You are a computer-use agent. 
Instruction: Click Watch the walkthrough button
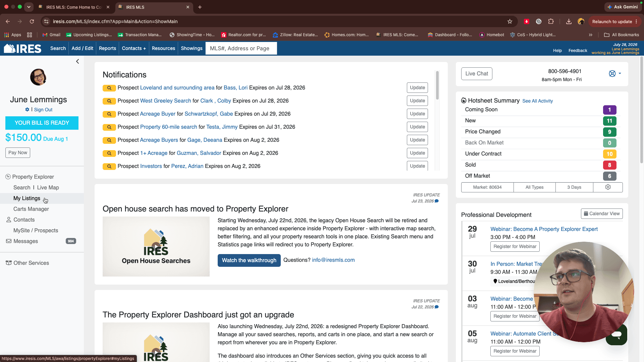coord(249,260)
